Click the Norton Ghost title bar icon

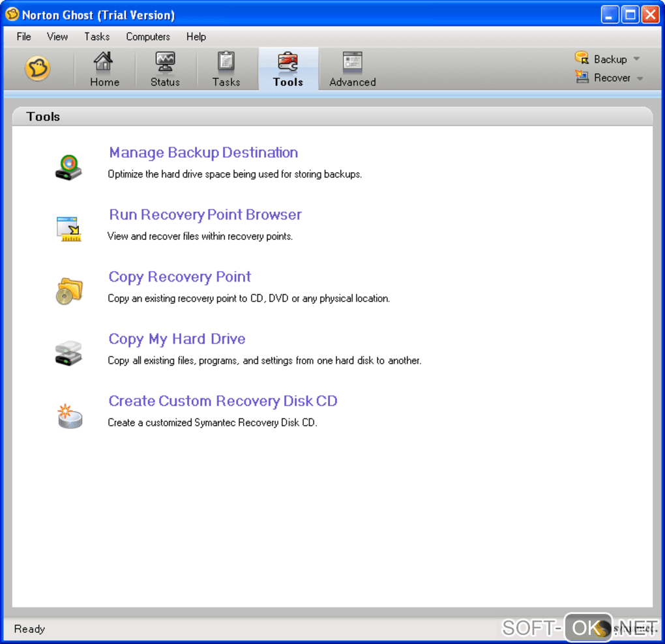(12, 14)
